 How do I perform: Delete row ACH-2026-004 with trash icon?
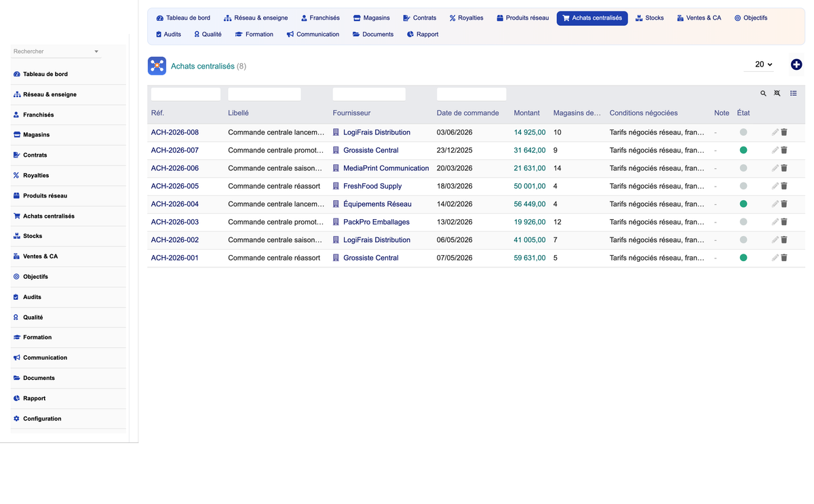tap(784, 204)
